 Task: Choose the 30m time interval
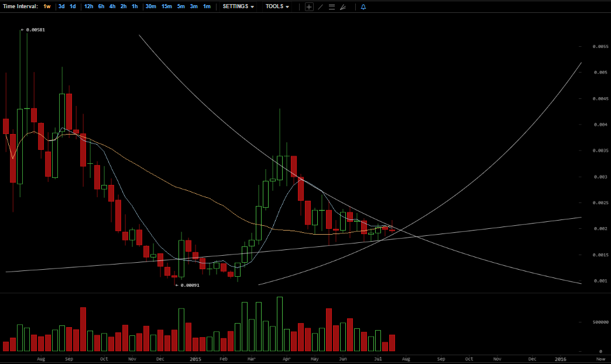(151, 6)
